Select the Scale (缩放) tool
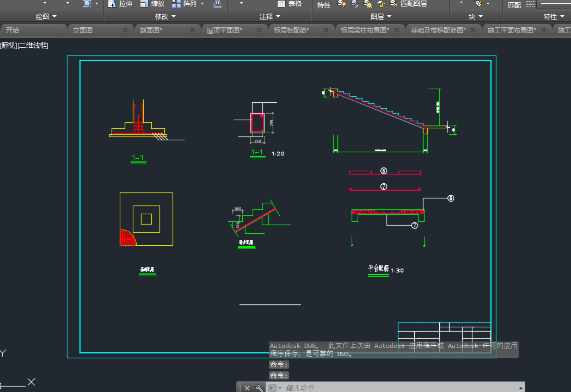This screenshot has width=571, height=392. tap(152, 4)
